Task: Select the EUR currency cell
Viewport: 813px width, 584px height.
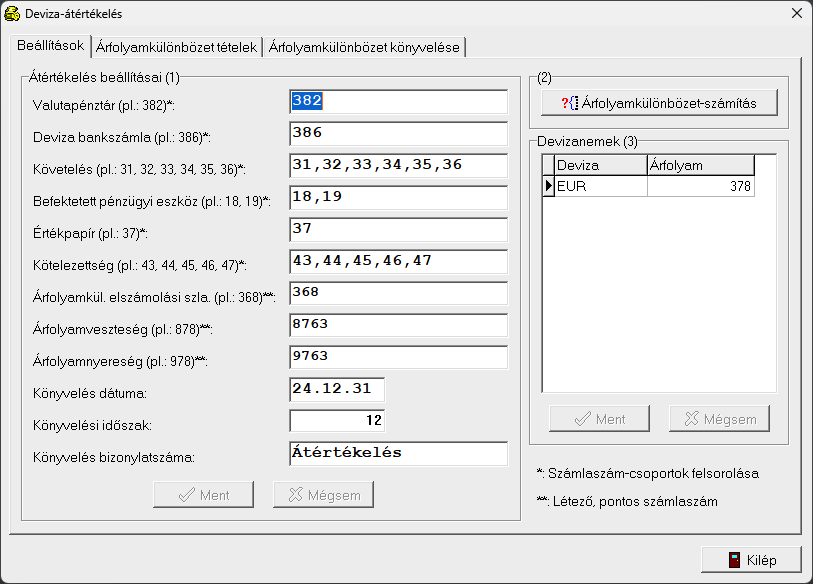Action: [600, 186]
